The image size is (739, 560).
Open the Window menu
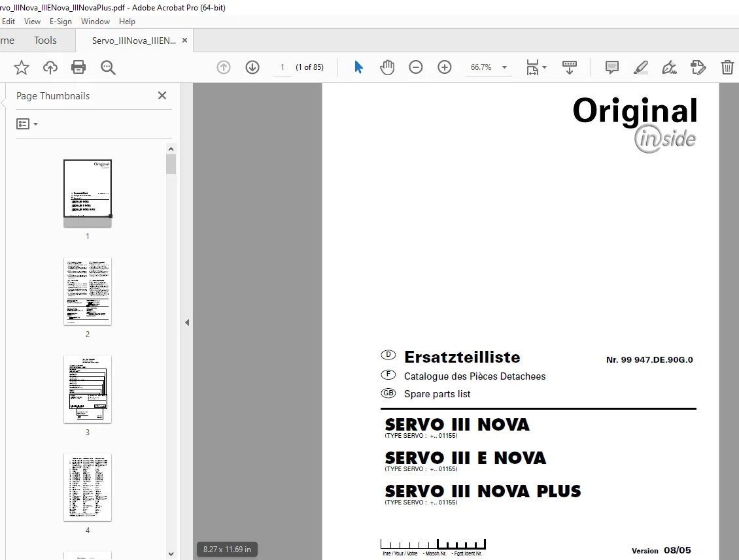[95, 21]
